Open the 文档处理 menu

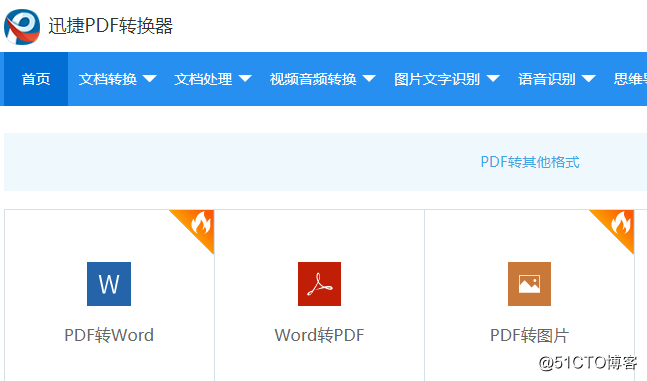[203, 79]
